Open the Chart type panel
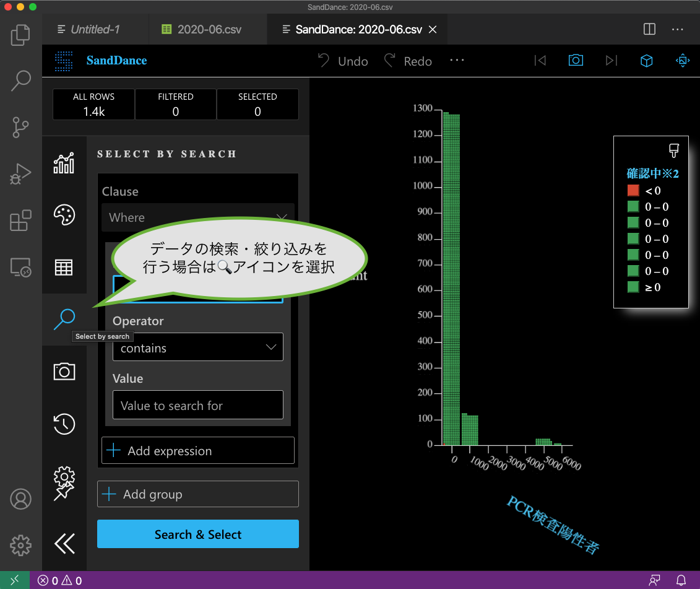The image size is (700, 589). [x=64, y=163]
